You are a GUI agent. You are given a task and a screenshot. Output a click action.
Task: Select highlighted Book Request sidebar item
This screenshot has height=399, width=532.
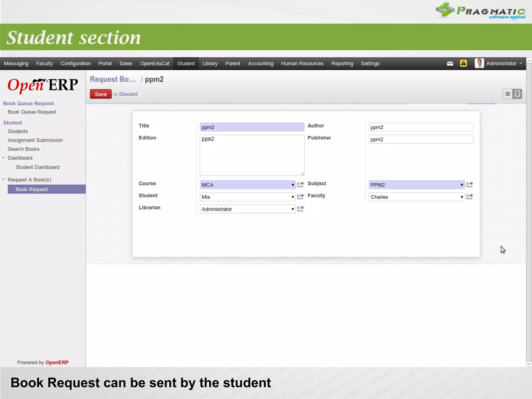point(47,189)
